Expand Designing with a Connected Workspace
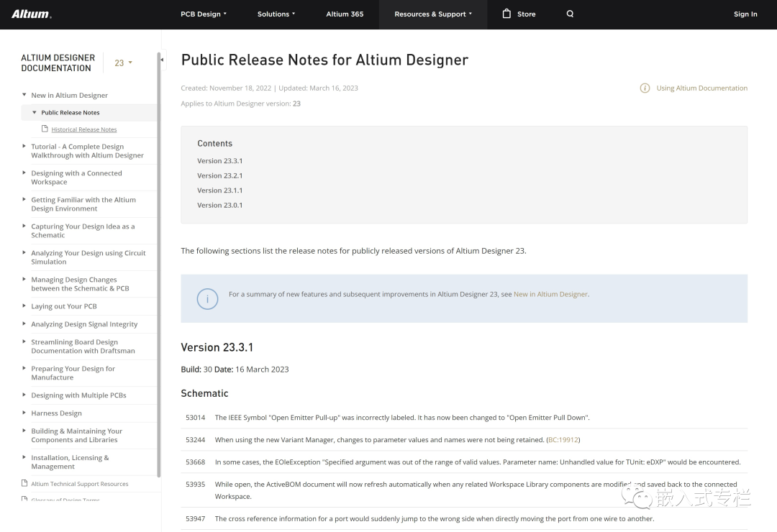The image size is (777, 532). (24, 173)
